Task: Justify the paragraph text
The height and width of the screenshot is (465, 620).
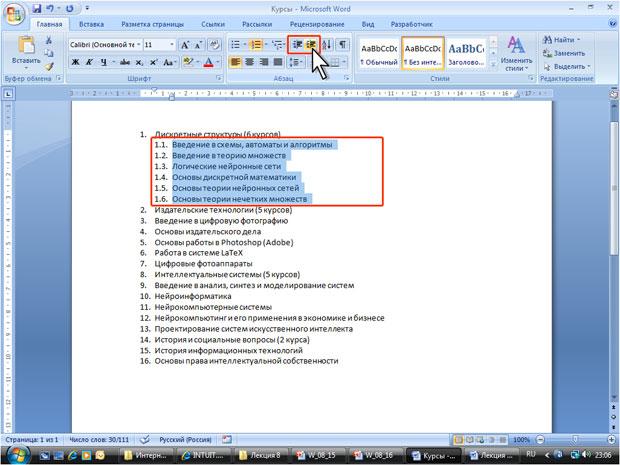Action: click(278, 62)
